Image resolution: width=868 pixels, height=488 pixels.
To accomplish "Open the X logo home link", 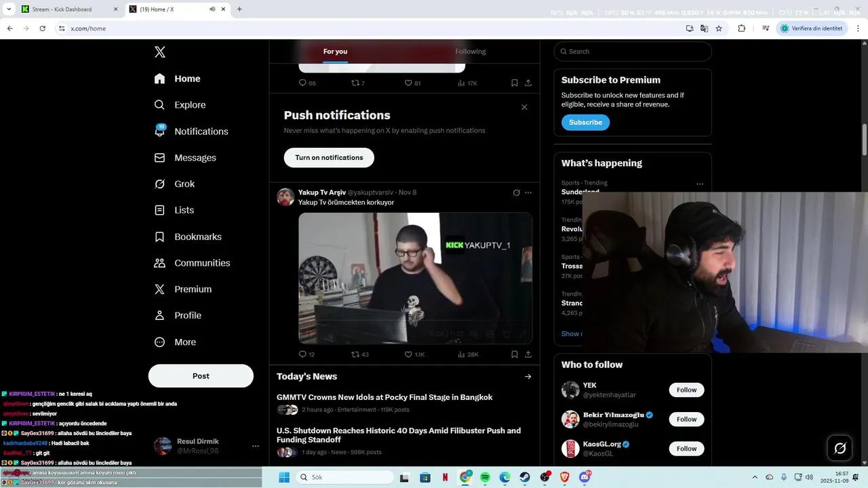I will (160, 52).
